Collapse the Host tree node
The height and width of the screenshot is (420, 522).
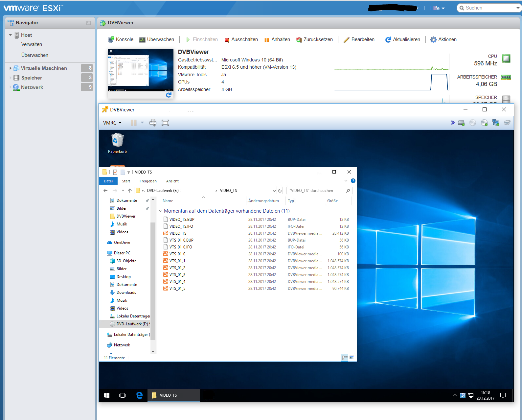tap(10, 35)
